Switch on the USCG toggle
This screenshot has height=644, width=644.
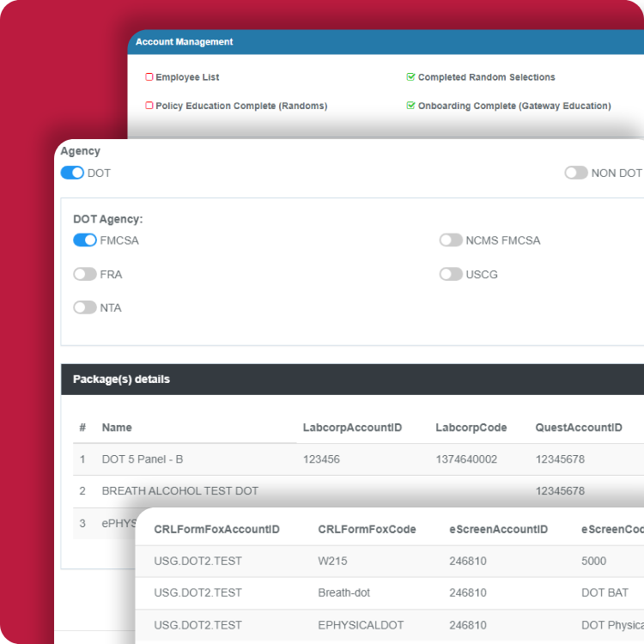[451, 275]
